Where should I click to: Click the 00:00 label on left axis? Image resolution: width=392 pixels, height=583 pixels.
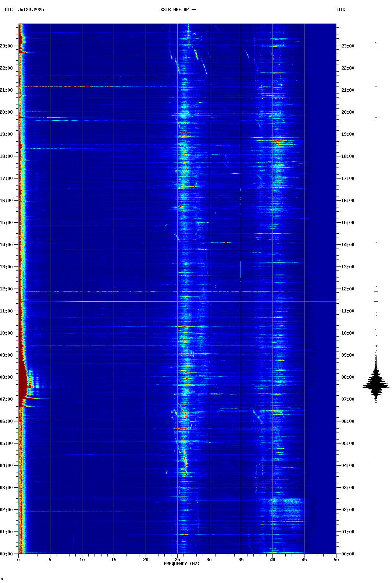click(x=6, y=554)
